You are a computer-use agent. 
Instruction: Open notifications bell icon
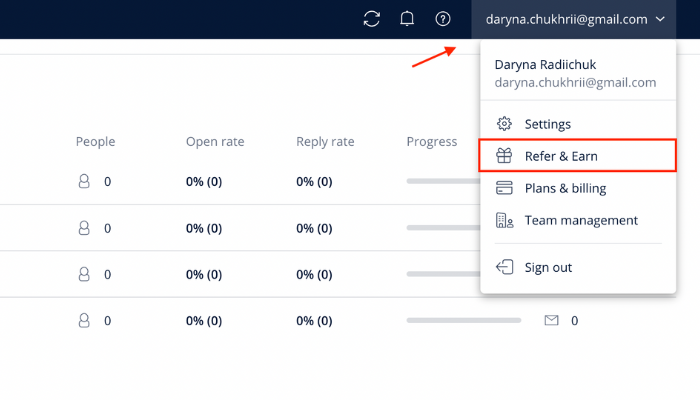[x=407, y=19]
